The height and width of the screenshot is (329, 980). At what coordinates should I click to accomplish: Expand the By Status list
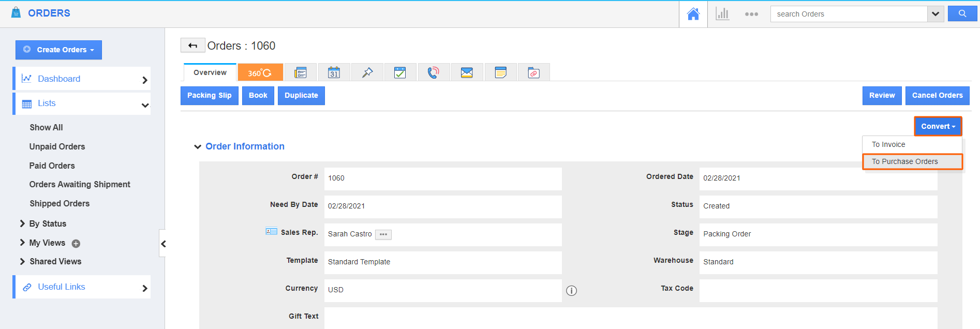(x=22, y=223)
